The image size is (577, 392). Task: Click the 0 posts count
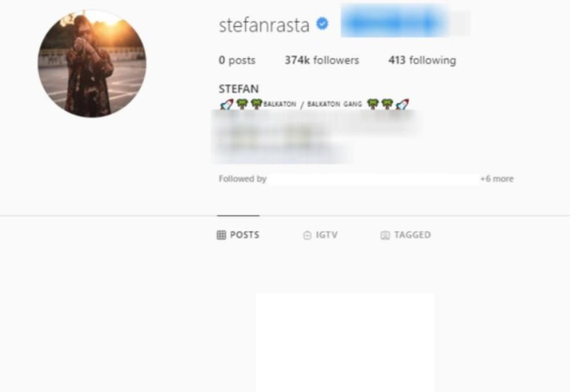(237, 60)
